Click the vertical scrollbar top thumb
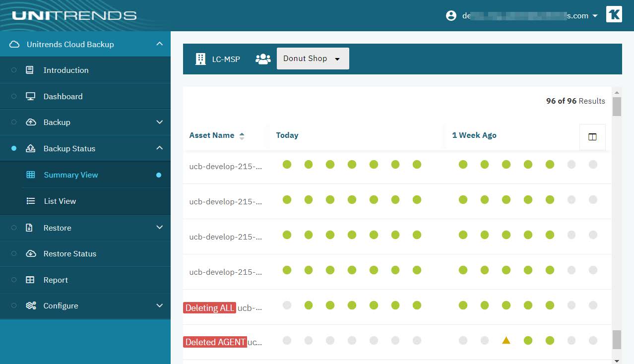The image size is (634, 364). coord(617,107)
